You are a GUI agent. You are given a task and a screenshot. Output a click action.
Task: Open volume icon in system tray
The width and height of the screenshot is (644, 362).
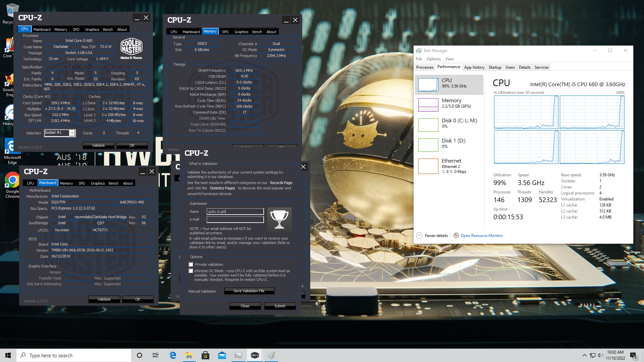[x=600, y=355]
